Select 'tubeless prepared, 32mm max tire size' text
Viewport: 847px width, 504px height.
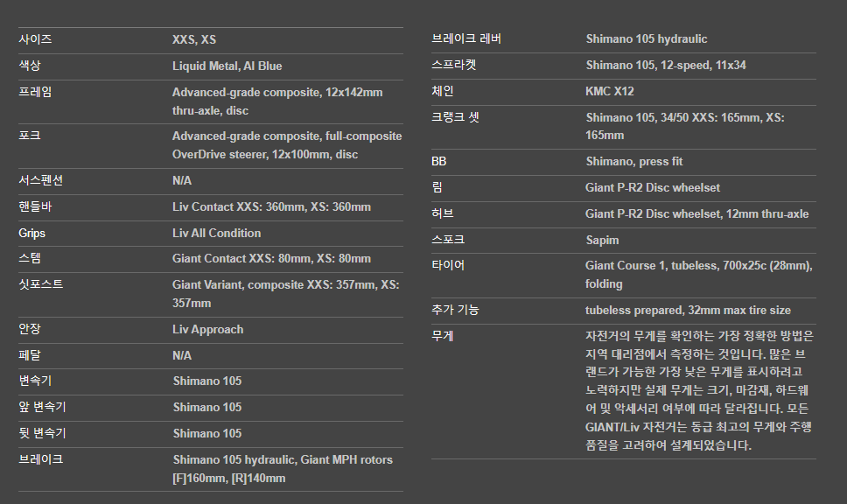click(x=688, y=311)
